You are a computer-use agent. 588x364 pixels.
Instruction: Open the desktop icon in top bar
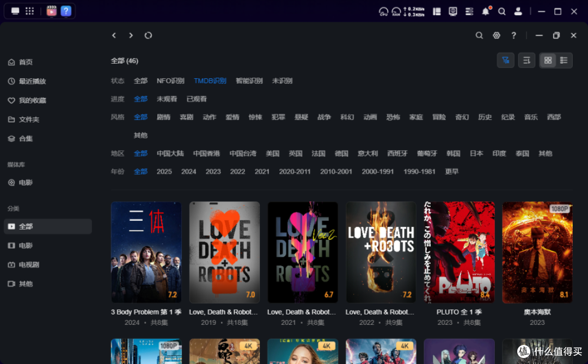tap(15, 11)
